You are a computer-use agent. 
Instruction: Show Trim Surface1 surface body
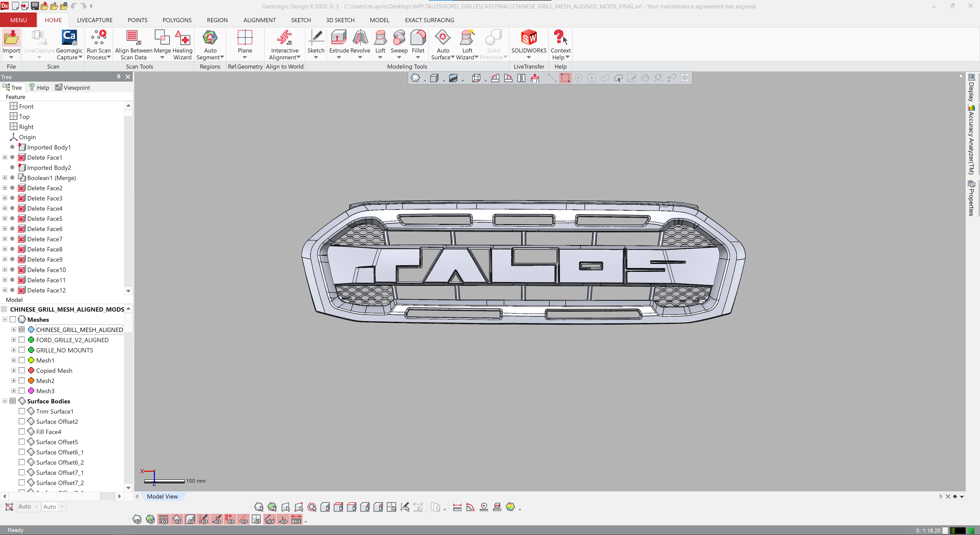[22, 411]
